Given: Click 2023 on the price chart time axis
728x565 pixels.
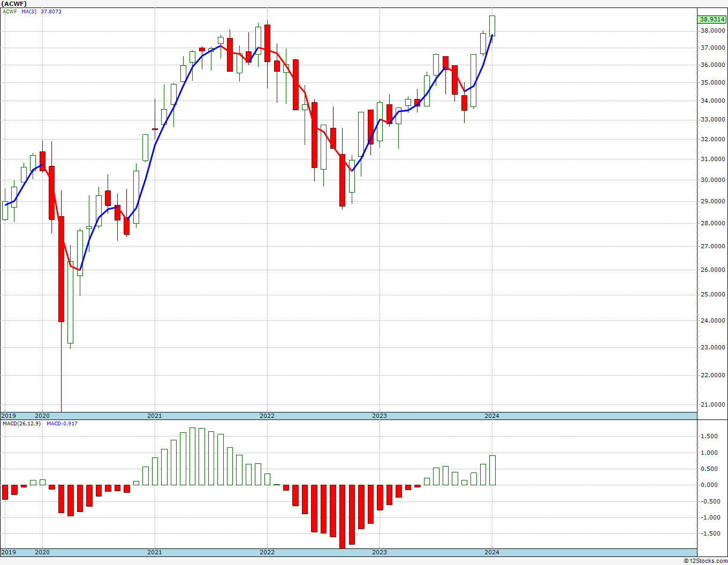Looking at the screenshot, I should [380, 416].
